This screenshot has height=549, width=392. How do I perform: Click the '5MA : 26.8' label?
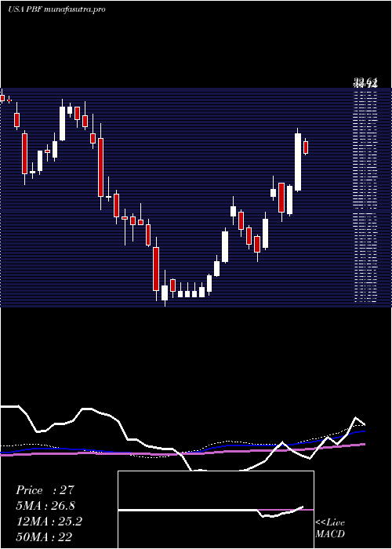[45, 506]
